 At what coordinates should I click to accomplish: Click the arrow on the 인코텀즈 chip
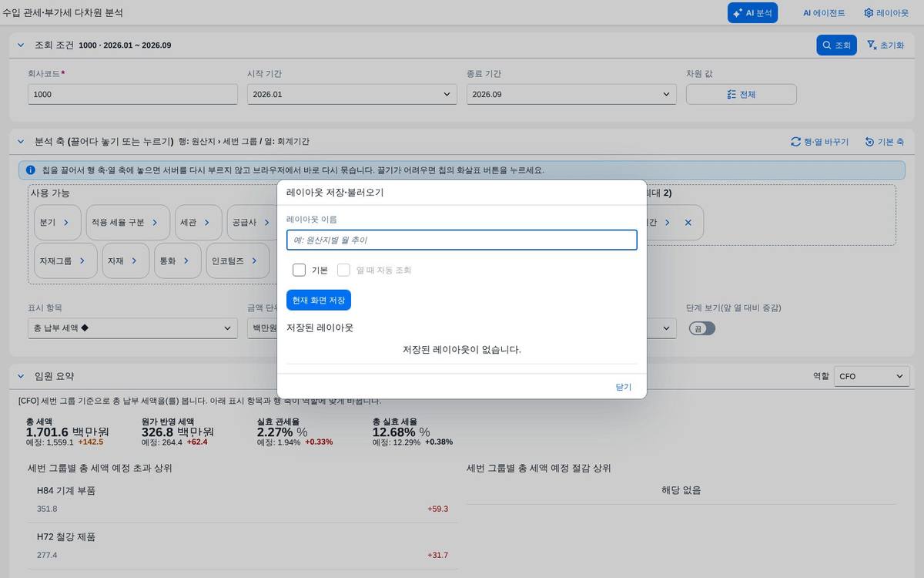pos(254,260)
